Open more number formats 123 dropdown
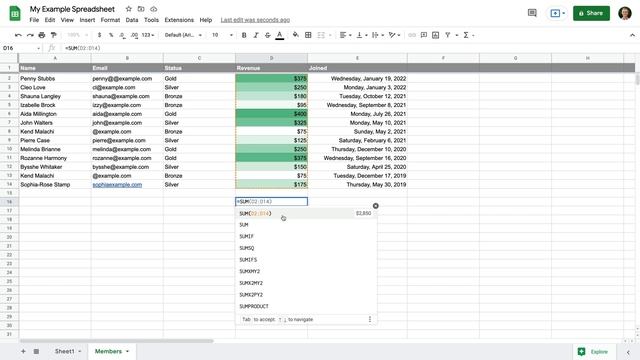Viewport: 640px width, 360px height. 148,35
